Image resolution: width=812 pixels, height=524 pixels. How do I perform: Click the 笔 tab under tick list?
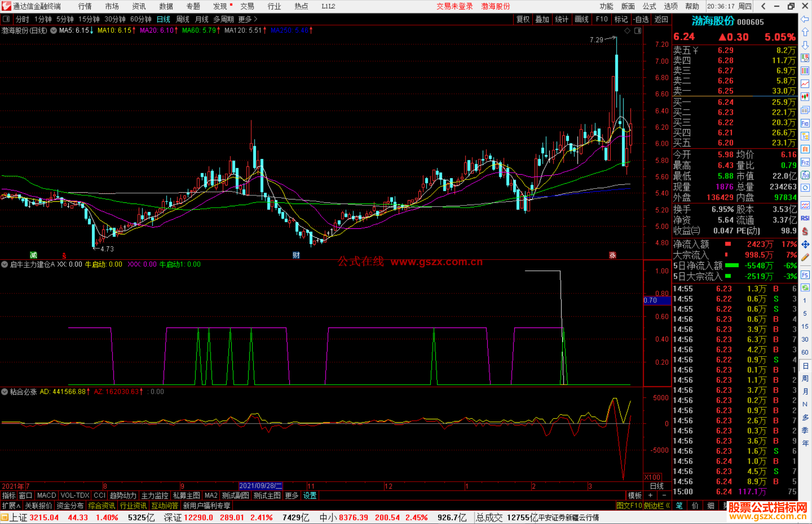pos(679,506)
